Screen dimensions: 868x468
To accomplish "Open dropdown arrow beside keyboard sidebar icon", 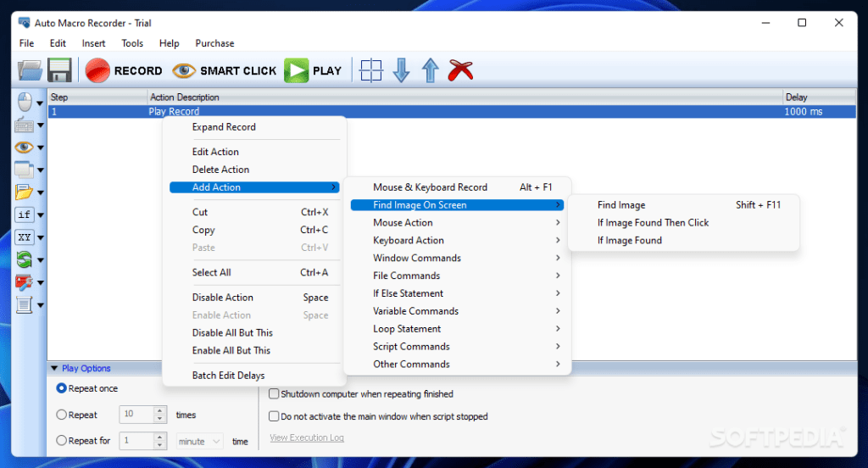I will (40, 125).
